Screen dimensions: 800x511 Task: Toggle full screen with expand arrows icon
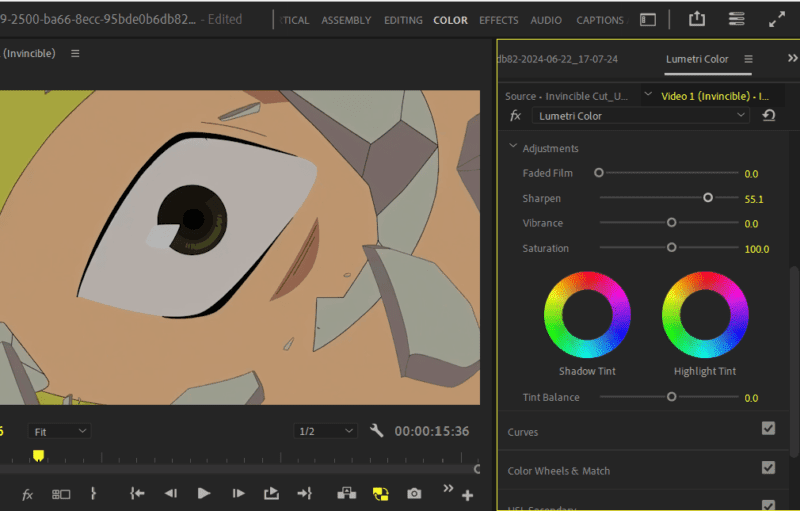click(777, 19)
